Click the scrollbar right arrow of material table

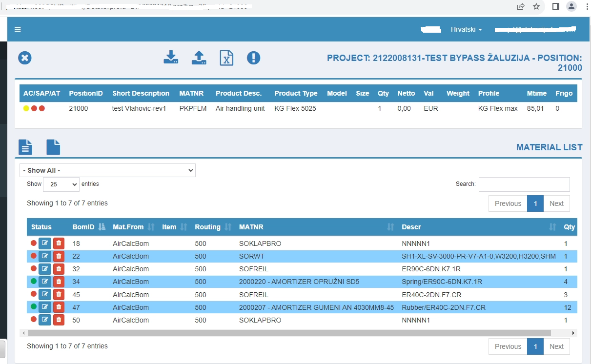pos(573,333)
